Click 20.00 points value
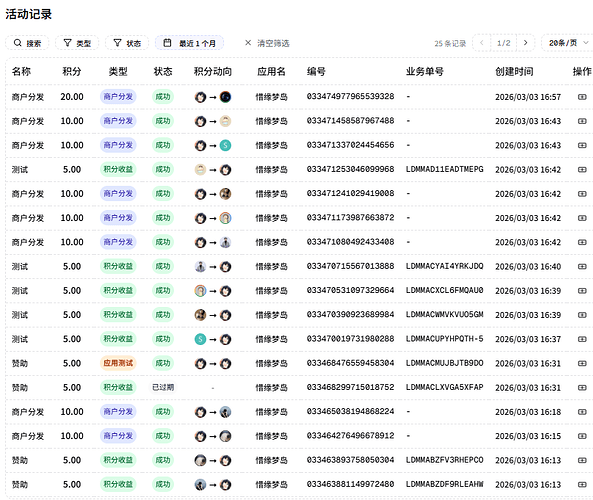This screenshot has height=500, width=593. coord(72,97)
